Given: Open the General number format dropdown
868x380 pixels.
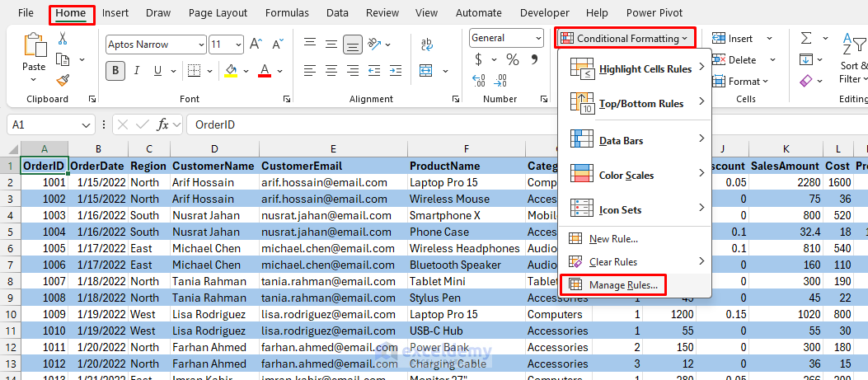Looking at the screenshot, I should (x=538, y=38).
